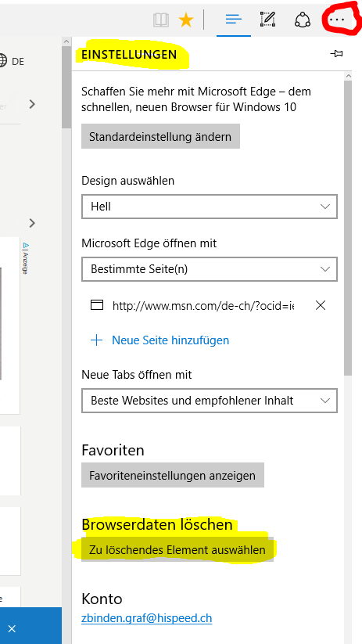The width and height of the screenshot is (362, 644).
Task: Click Favoriteneinstellungen anzeigen button
Action: click(x=172, y=475)
